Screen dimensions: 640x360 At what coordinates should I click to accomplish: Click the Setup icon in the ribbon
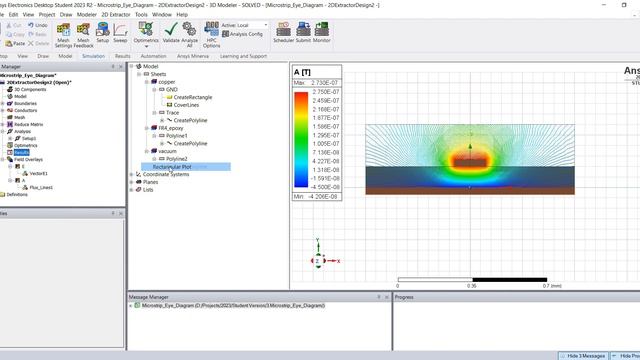coord(102,33)
